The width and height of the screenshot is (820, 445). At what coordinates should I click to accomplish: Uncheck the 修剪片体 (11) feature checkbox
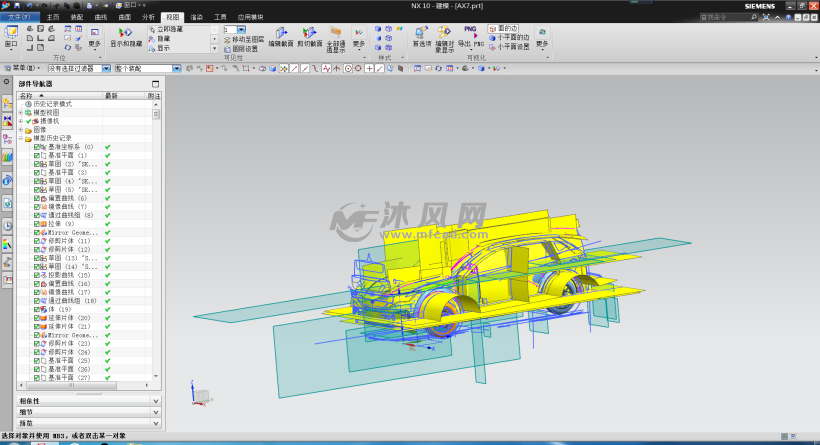[x=37, y=241]
